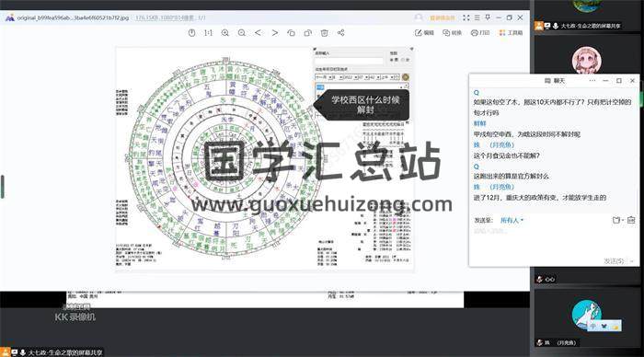Maximize the 聊天 chat window
The image size is (644, 357).
pos(619,81)
